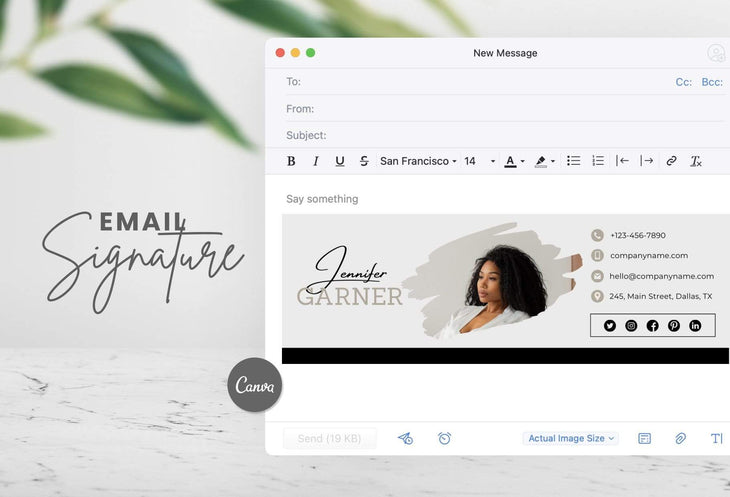Show the Bcc: field
The width and height of the screenshot is (730, 497).
coord(712,82)
